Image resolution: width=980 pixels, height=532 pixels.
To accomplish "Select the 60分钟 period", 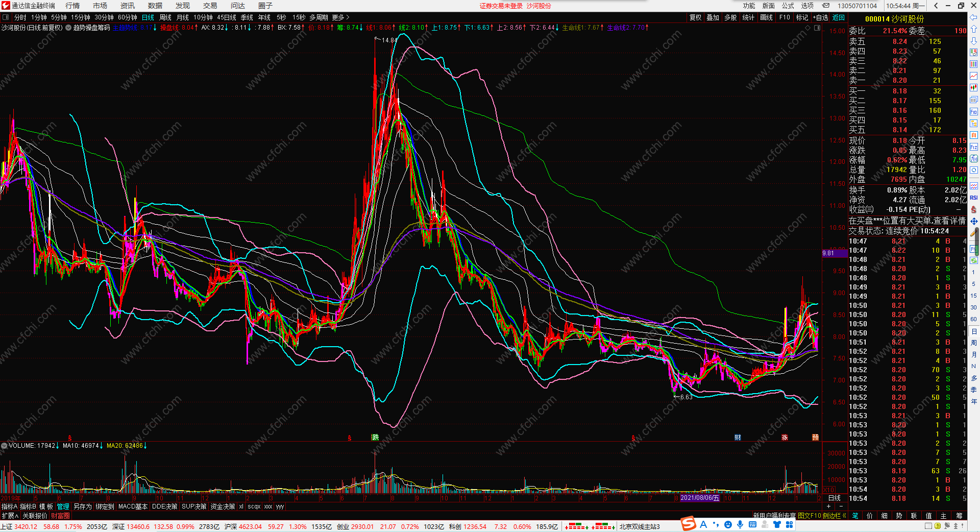I will [128, 17].
